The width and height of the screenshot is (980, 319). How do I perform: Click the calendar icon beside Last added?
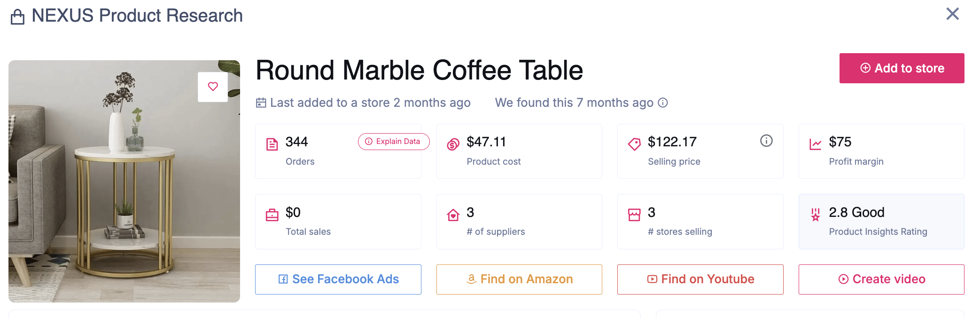[261, 103]
